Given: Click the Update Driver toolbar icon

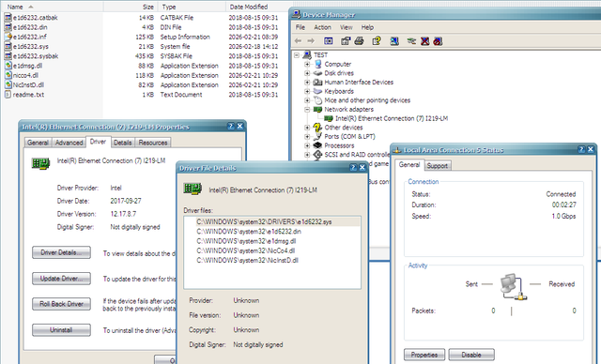Looking at the screenshot, I should [411, 40].
